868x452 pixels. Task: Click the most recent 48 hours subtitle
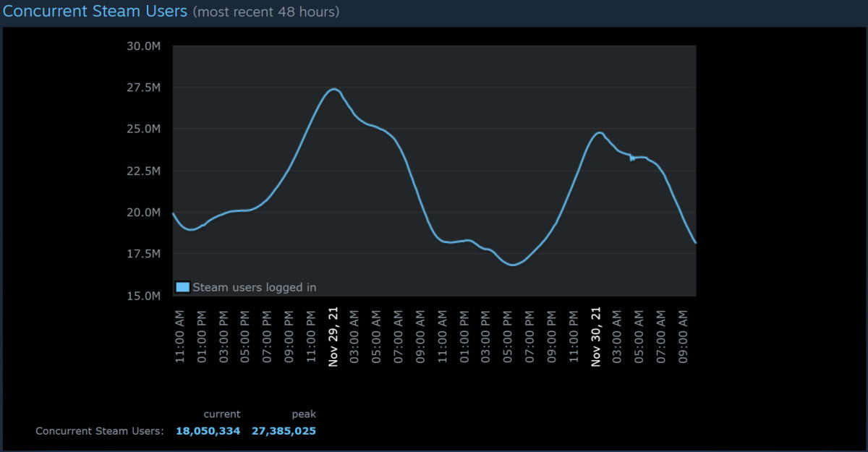tap(266, 12)
